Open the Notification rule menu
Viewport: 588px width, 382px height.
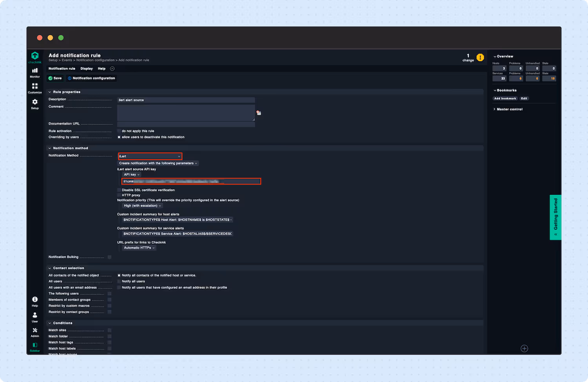coord(62,68)
